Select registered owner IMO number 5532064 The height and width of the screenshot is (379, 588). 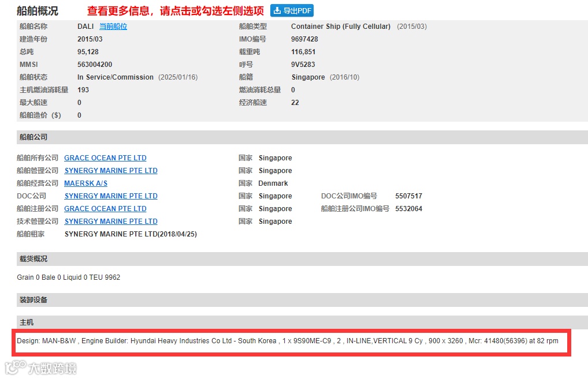[x=409, y=209]
